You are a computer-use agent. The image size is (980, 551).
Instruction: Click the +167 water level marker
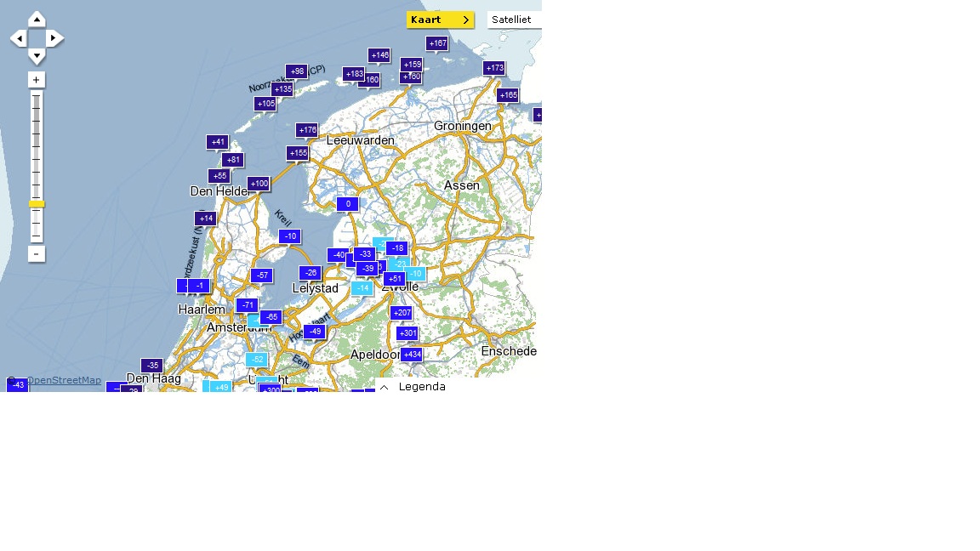point(437,43)
